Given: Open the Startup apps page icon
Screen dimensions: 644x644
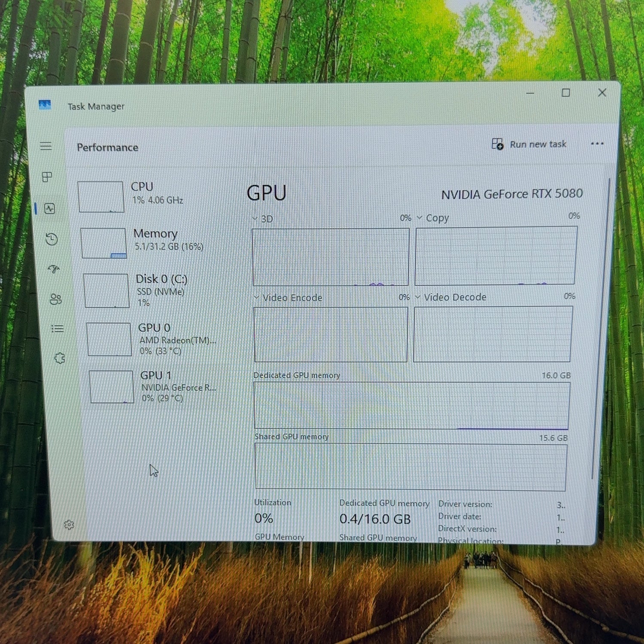Looking at the screenshot, I should [x=54, y=269].
